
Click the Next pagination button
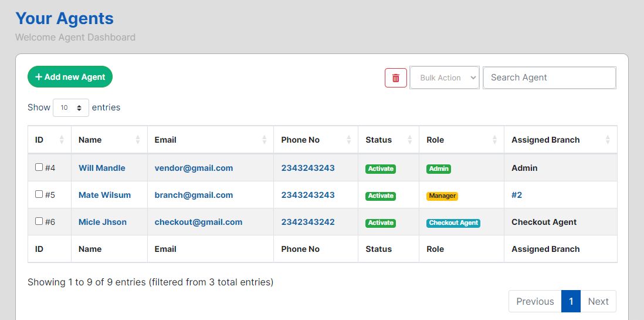[x=598, y=301]
